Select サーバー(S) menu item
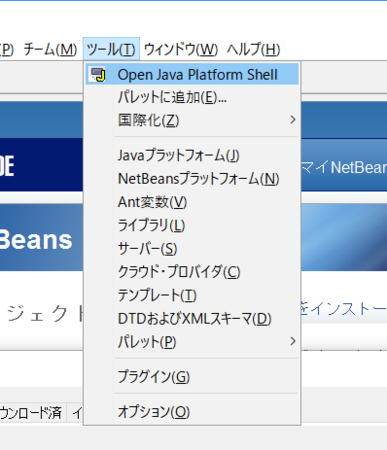 pos(192,249)
